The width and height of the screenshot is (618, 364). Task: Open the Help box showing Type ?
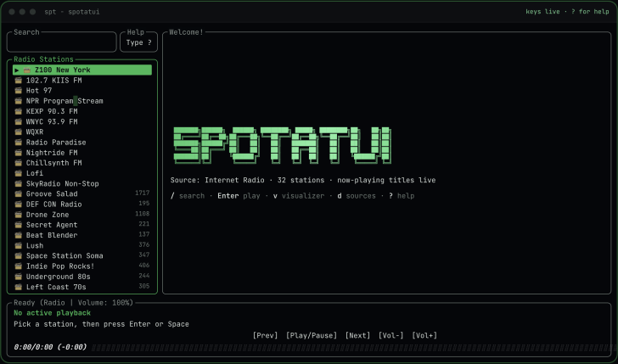tap(138, 42)
